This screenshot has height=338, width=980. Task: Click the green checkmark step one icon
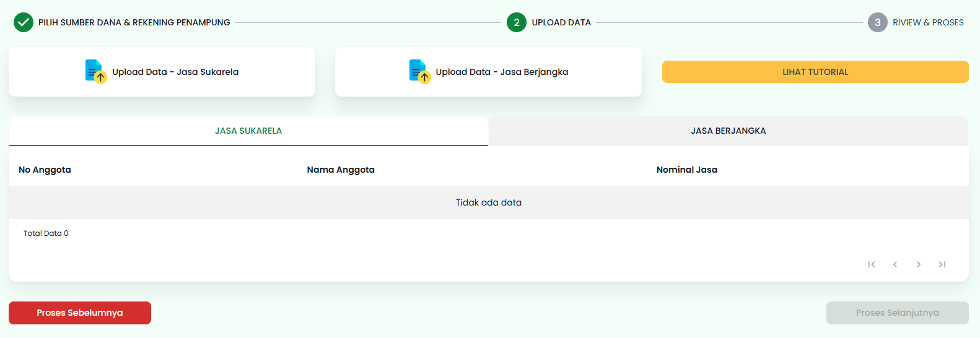pyautogui.click(x=24, y=22)
